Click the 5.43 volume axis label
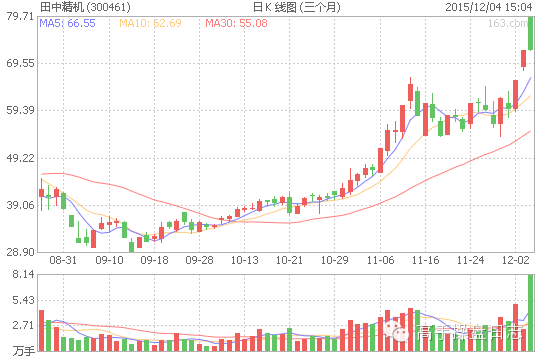 click(23, 300)
